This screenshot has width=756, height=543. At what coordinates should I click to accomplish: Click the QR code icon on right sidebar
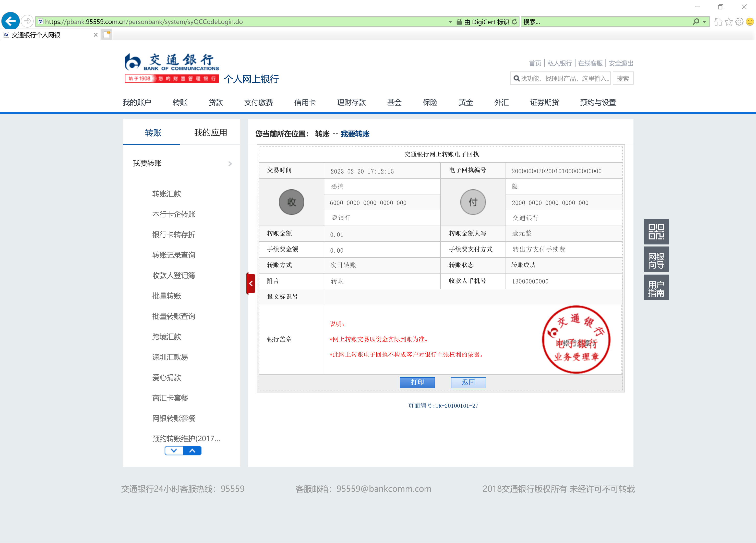[x=656, y=231]
